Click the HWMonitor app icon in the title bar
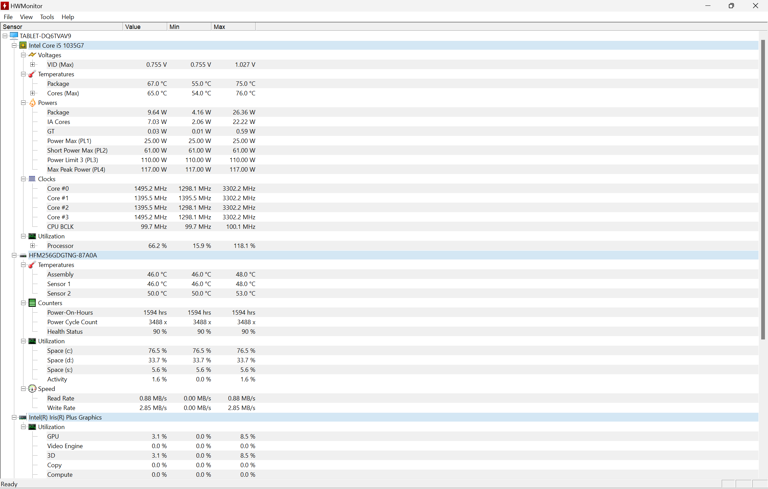Viewport: 768px width, 489px height. pyautogui.click(x=5, y=5)
